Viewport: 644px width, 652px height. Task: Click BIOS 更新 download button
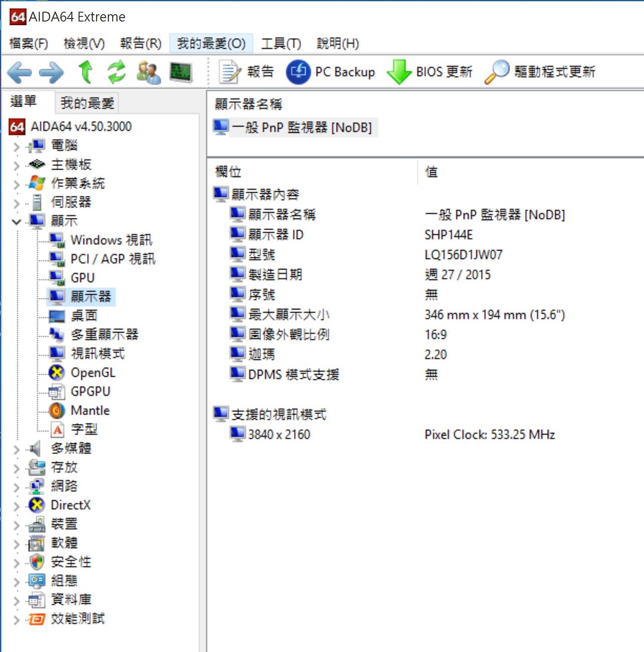(x=430, y=72)
